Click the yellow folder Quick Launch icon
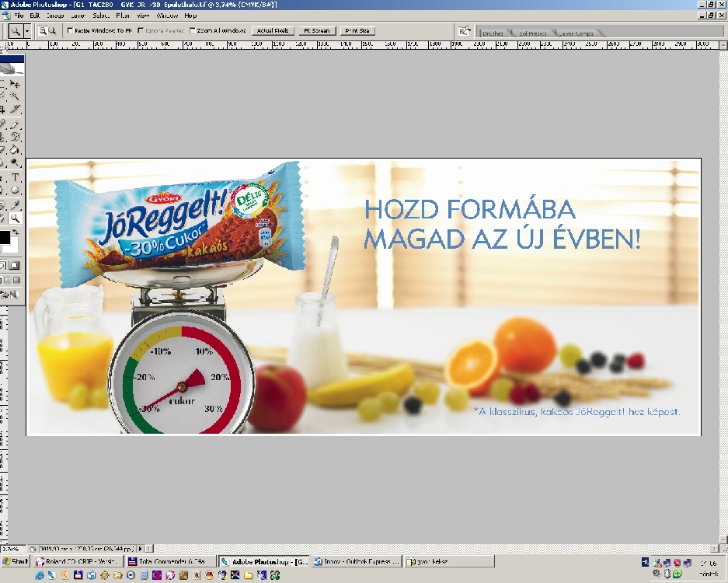 click(x=249, y=575)
